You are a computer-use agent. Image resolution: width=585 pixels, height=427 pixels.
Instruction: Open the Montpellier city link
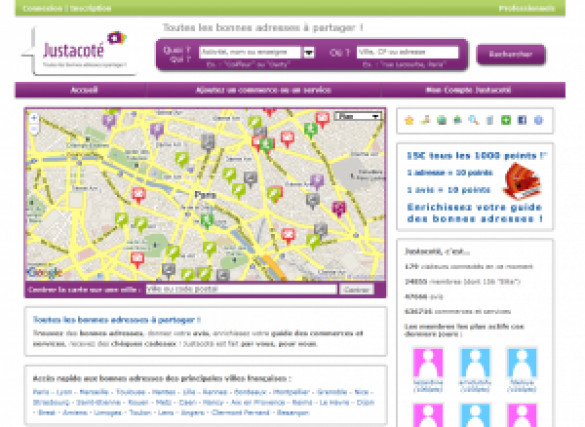(291, 392)
